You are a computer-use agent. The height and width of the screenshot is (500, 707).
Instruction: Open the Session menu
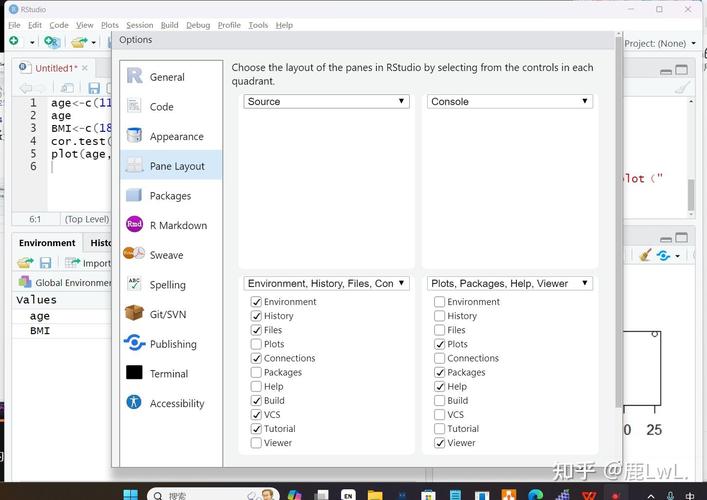[x=139, y=25]
